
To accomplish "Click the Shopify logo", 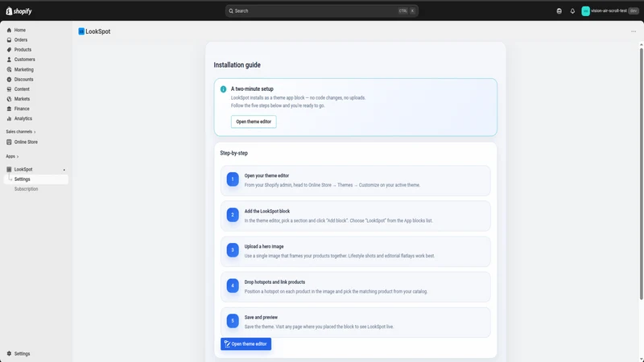I will (19, 11).
